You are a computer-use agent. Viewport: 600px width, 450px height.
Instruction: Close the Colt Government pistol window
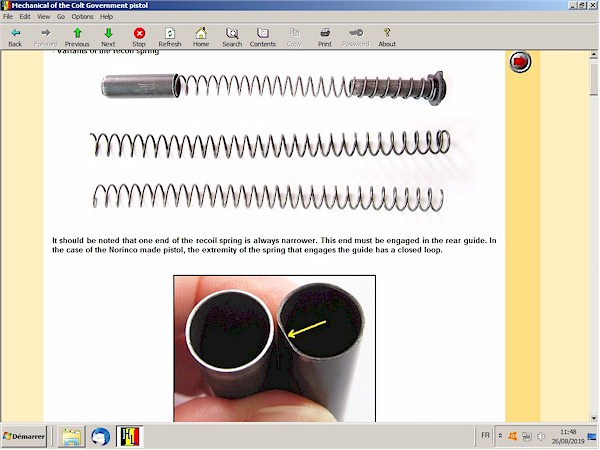(592, 5)
